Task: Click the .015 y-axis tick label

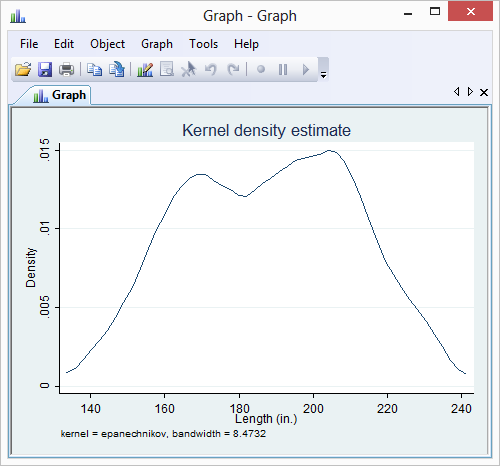Action: tap(45, 150)
